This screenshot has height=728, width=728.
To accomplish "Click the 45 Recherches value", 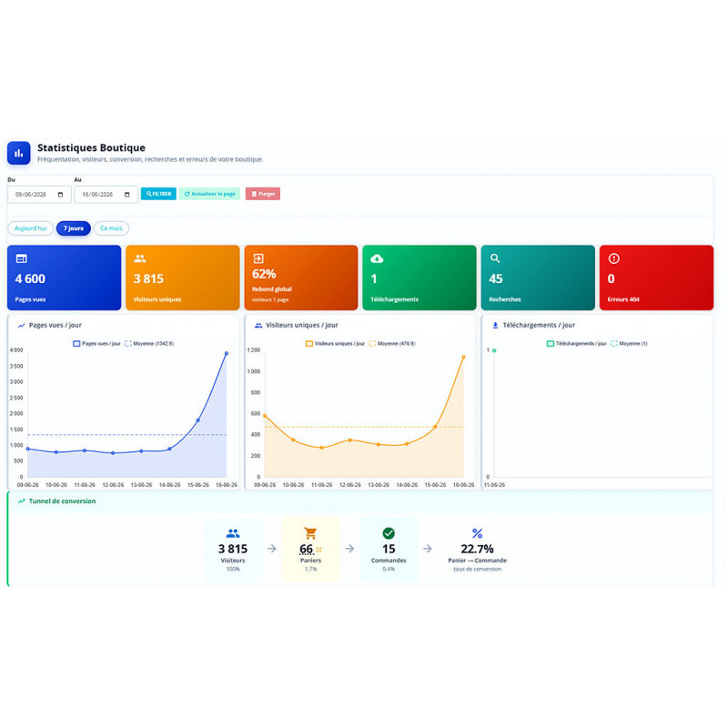I will click(x=496, y=278).
